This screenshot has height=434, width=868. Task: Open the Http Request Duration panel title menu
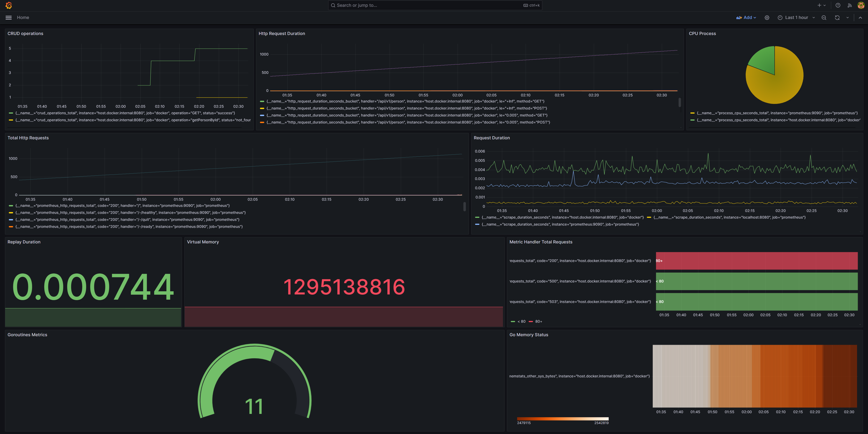[282, 33]
